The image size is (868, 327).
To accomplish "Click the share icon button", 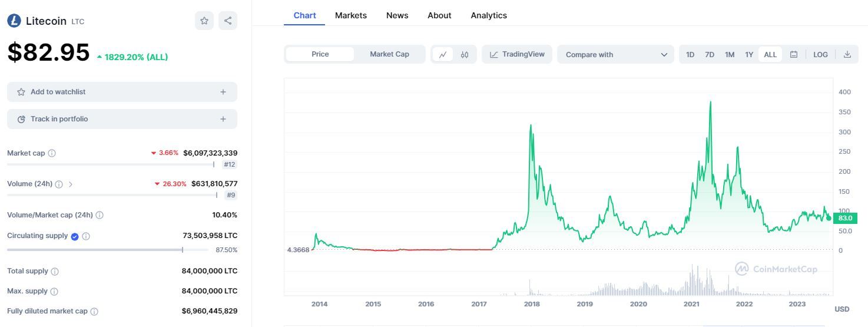I will [228, 21].
